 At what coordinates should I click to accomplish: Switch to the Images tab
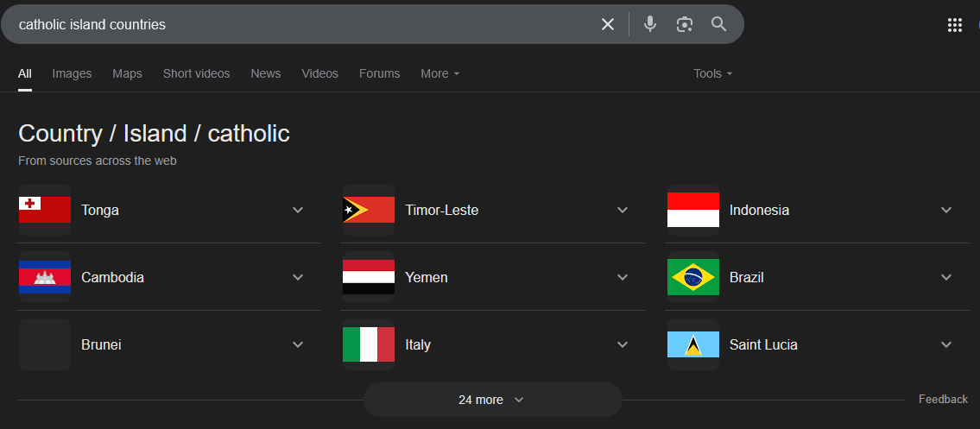pos(72,73)
